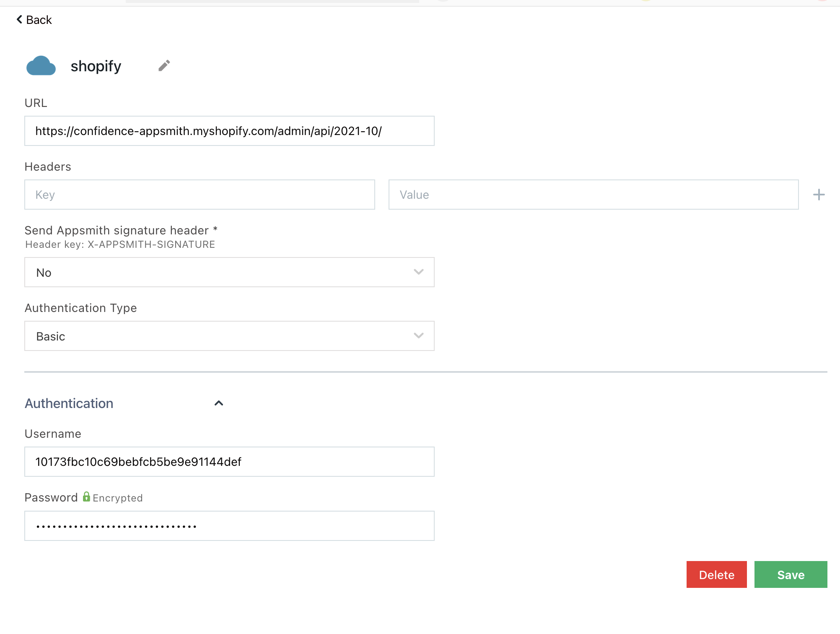Viewport: 840px width, 634px height.
Task: Click the Authentication Type dropdown chevron
Action: (x=417, y=335)
